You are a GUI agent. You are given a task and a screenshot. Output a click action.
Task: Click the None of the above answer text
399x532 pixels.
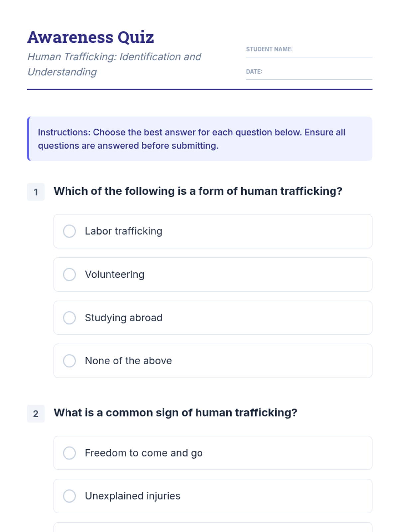pyautogui.click(x=128, y=361)
